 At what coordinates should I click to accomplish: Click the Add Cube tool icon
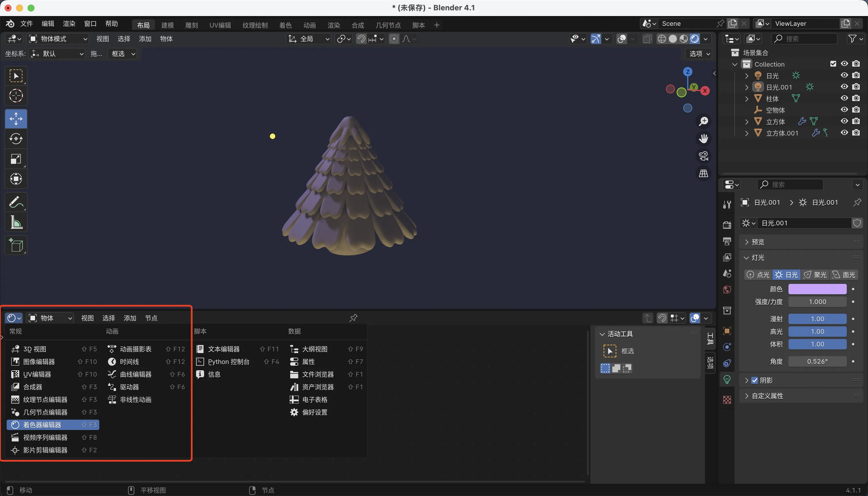coord(16,245)
